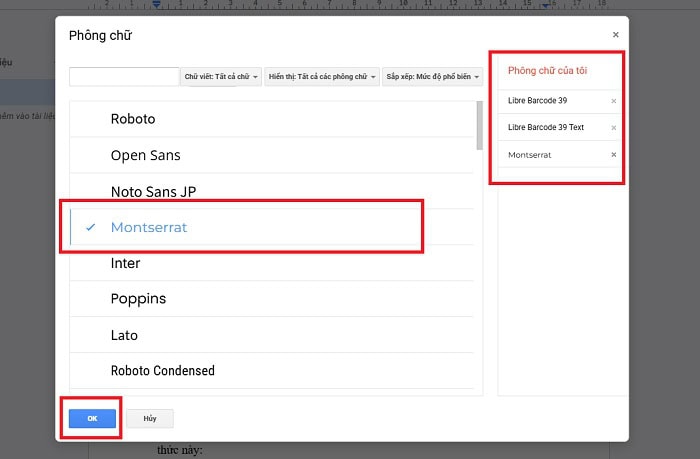This screenshot has height=459, width=700.
Task: Choose Roboto Condensed font
Action: pos(162,371)
